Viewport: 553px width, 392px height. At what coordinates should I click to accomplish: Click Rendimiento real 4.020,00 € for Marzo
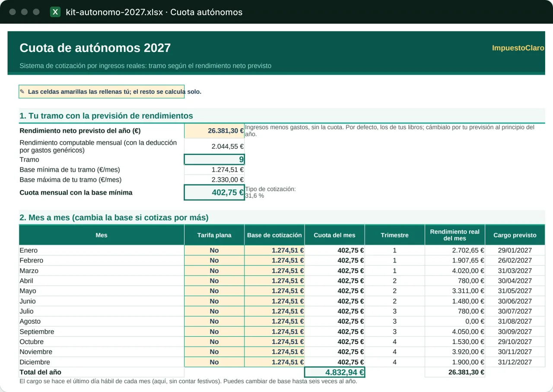454,271
